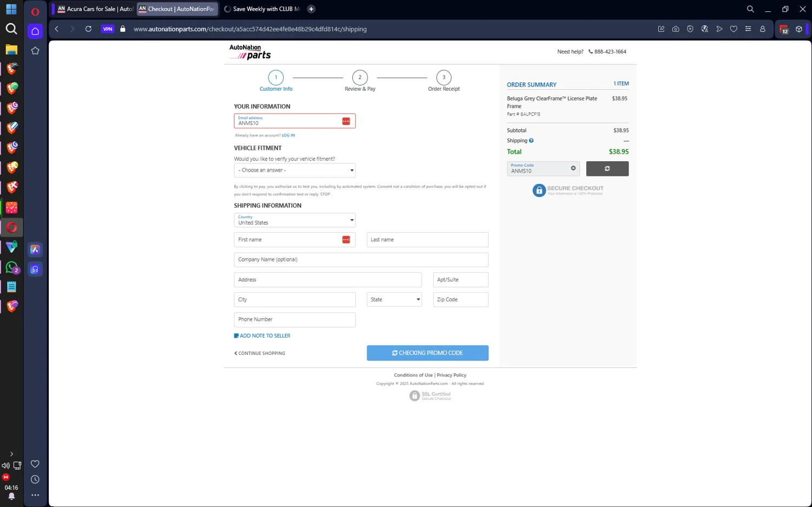
Task: Click the Address input field
Action: pos(328,280)
